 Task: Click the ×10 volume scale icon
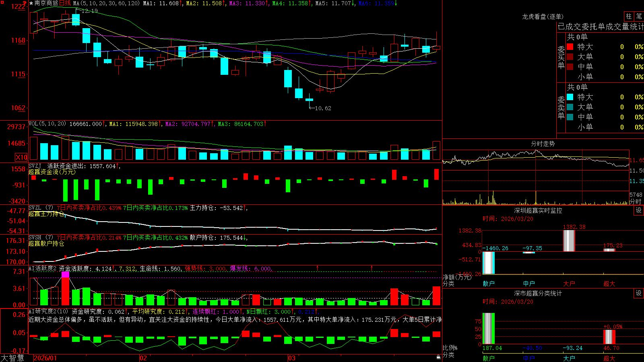21,157
